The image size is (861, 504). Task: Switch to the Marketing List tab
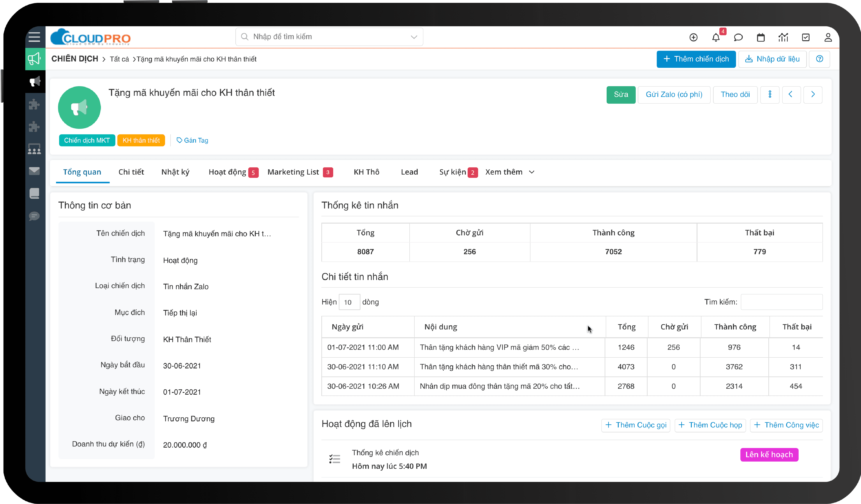[294, 172]
